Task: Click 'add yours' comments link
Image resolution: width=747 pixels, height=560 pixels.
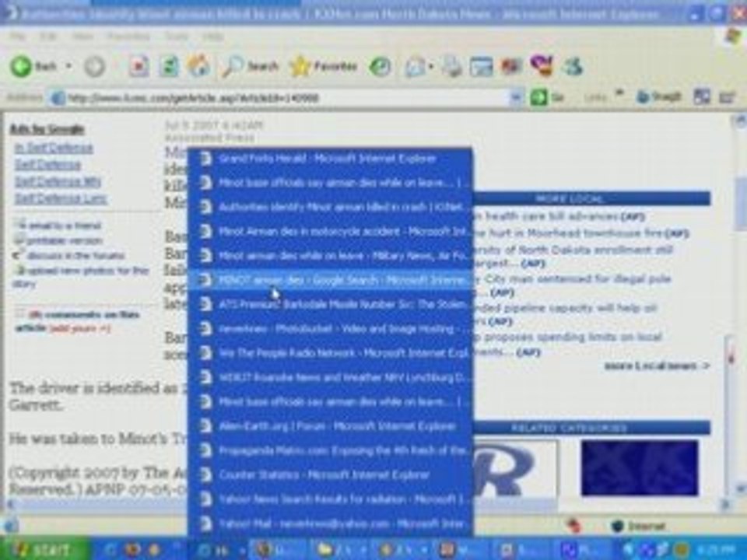Action: (79, 328)
